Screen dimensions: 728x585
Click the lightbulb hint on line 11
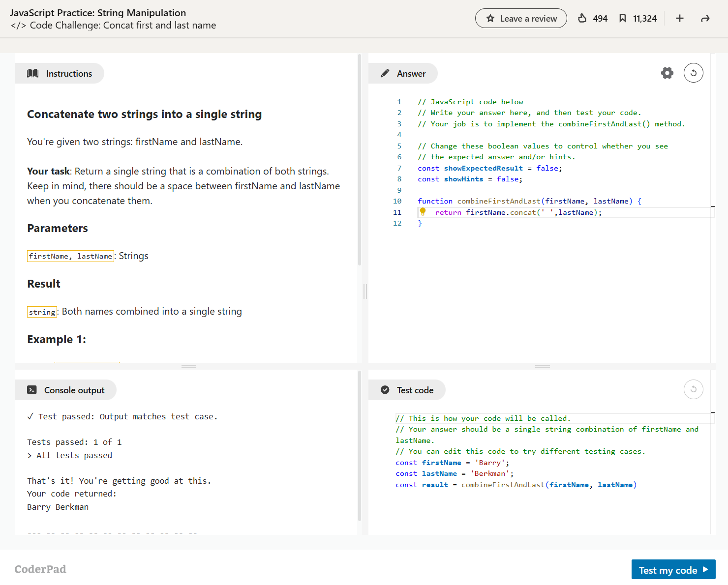pos(423,212)
